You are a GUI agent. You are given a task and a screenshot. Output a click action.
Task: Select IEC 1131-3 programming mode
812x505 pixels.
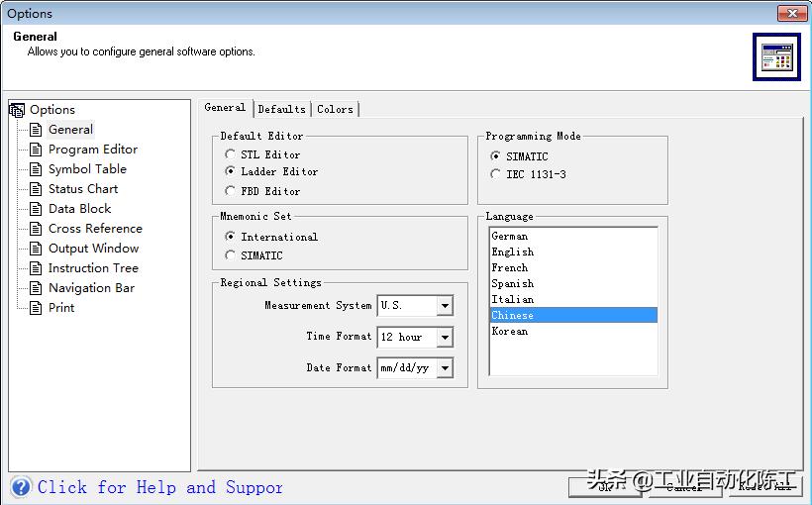pos(495,174)
